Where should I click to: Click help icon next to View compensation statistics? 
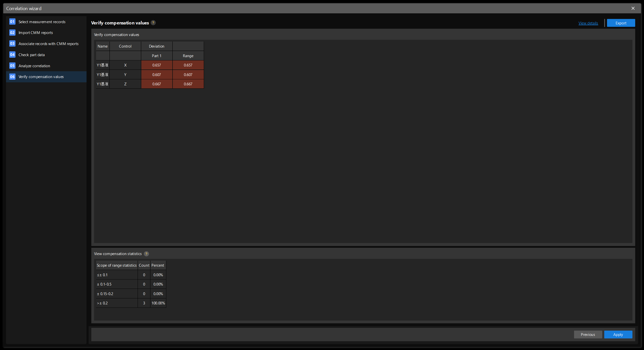[146, 254]
